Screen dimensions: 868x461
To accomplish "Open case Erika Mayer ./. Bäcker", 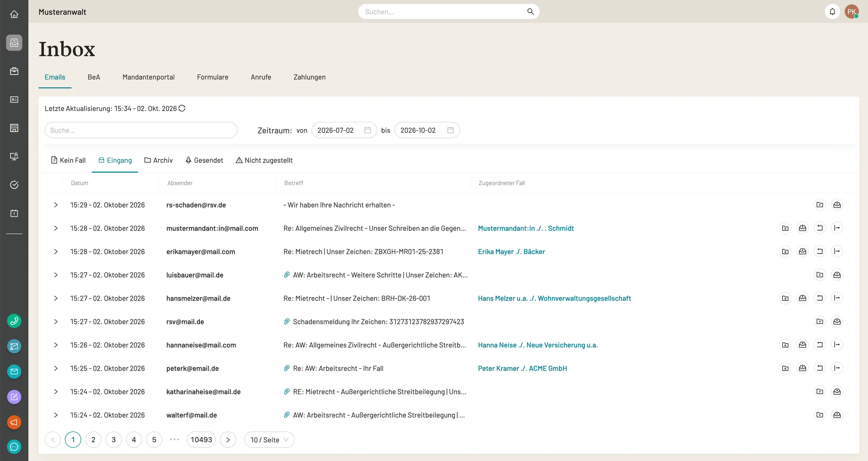I will point(511,251).
